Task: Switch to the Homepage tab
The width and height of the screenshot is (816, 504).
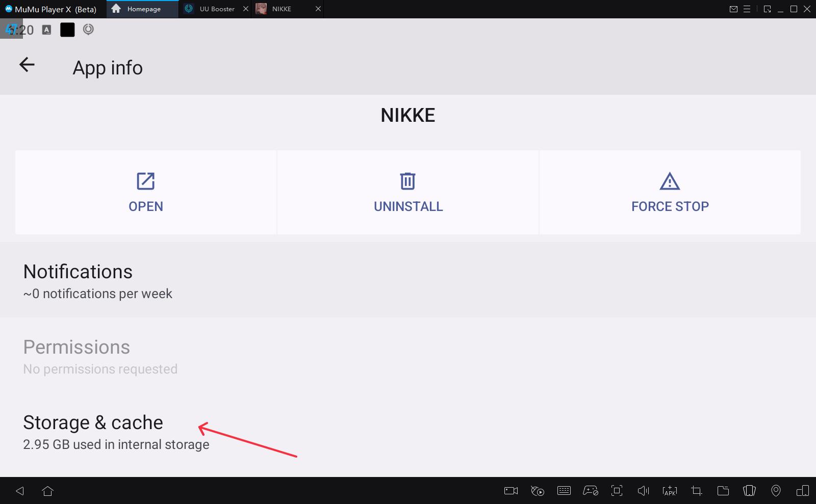Action: [x=143, y=9]
